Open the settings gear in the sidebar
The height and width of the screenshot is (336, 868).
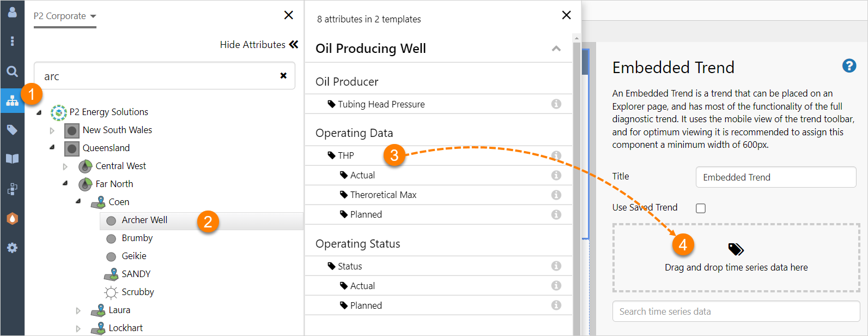pos(12,248)
